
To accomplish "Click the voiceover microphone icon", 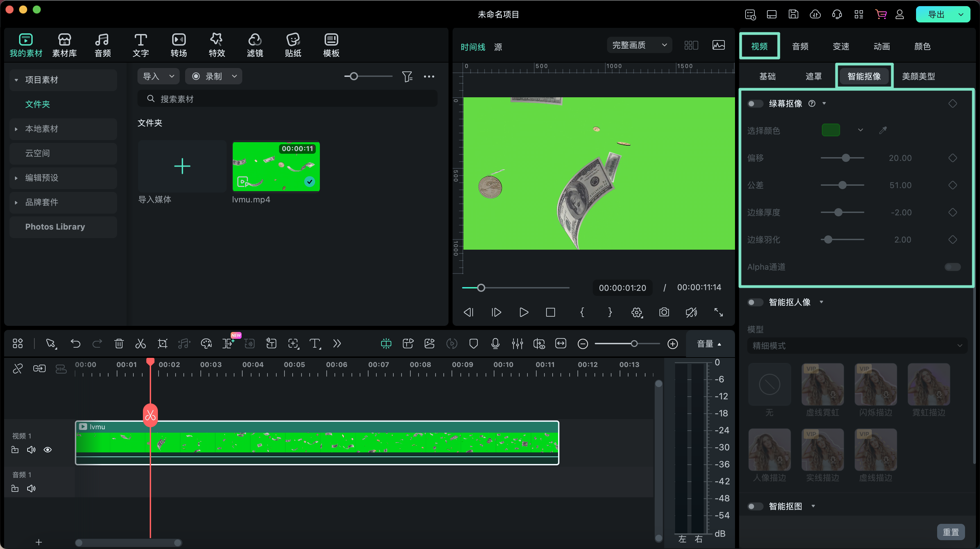I will (495, 344).
